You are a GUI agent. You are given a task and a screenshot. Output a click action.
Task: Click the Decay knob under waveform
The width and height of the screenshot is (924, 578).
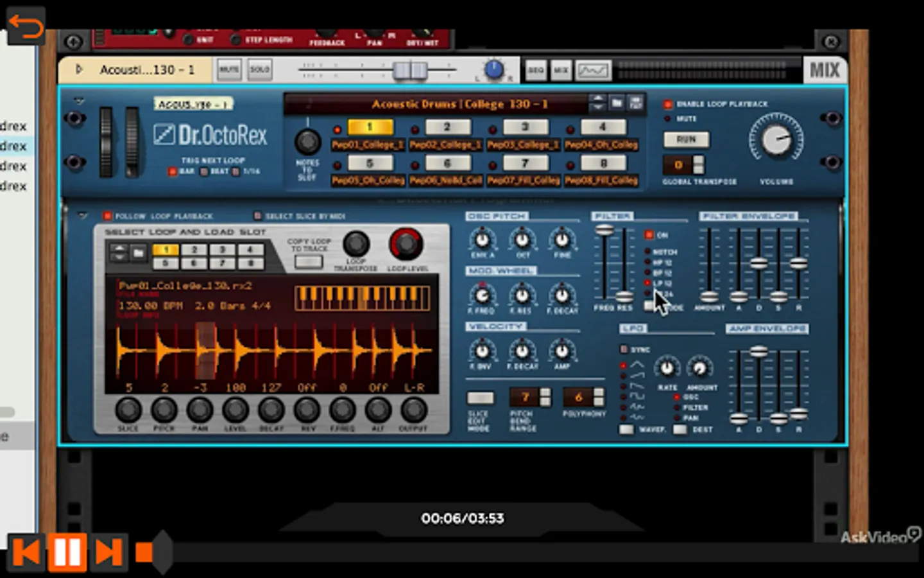(x=271, y=410)
